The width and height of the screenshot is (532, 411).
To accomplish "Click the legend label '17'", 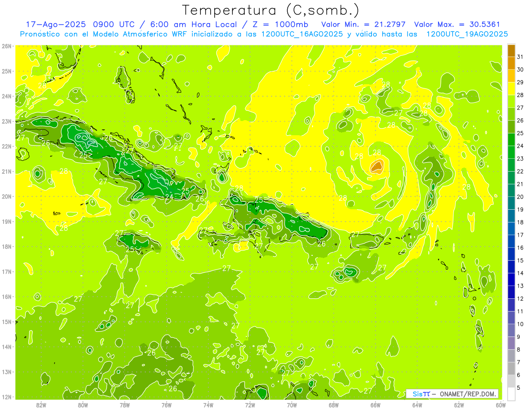I will 520,235.
